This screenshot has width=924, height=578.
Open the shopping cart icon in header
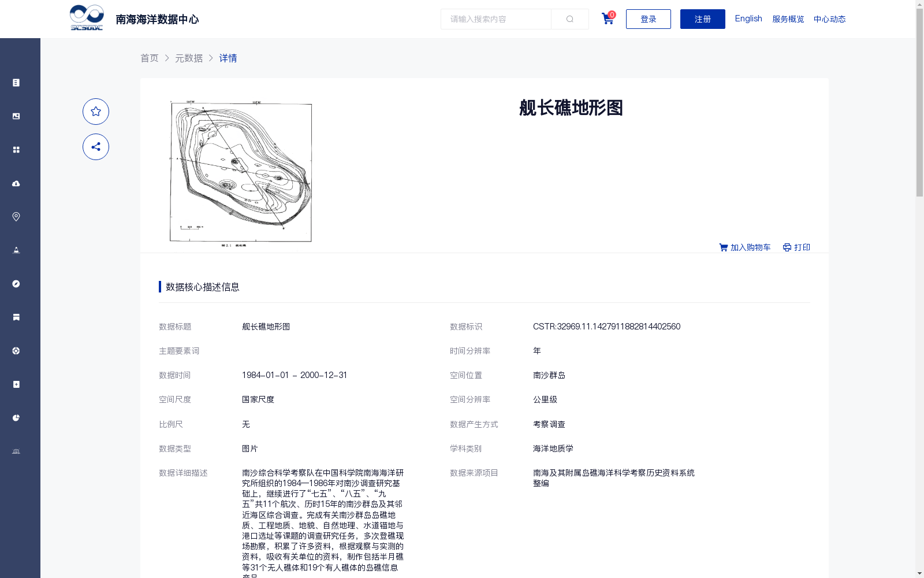coord(608,18)
